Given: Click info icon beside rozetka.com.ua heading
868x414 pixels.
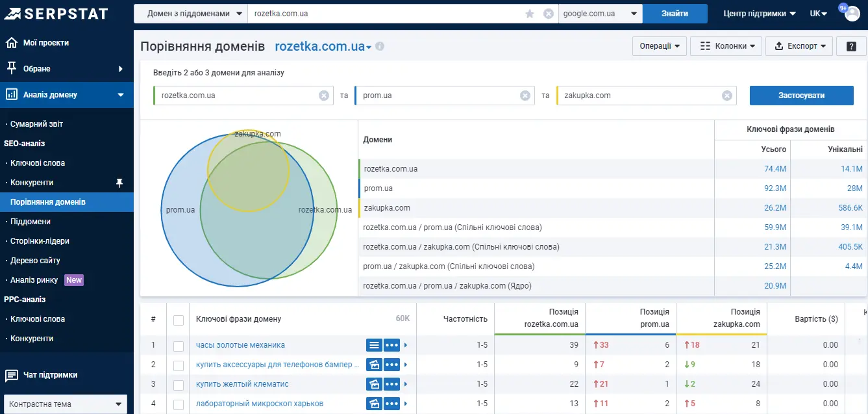Looking at the screenshot, I should [x=380, y=47].
